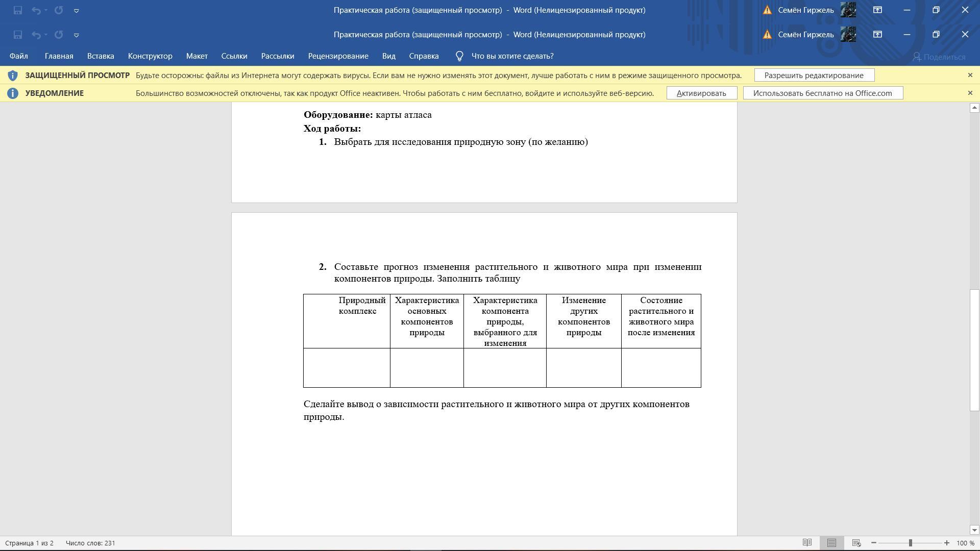Image resolution: width=980 pixels, height=551 pixels.
Task: Close the УВЕДОМЛЕНИЕ notification bar
Action: pyautogui.click(x=970, y=93)
